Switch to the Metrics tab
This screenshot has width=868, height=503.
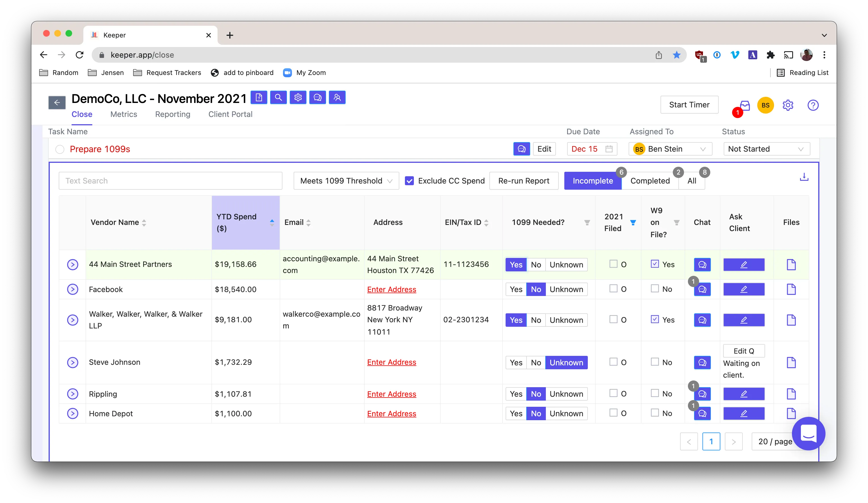click(x=124, y=114)
